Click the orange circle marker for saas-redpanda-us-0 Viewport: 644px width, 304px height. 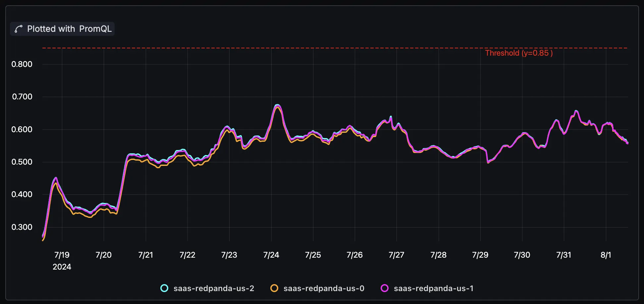(x=275, y=288)
